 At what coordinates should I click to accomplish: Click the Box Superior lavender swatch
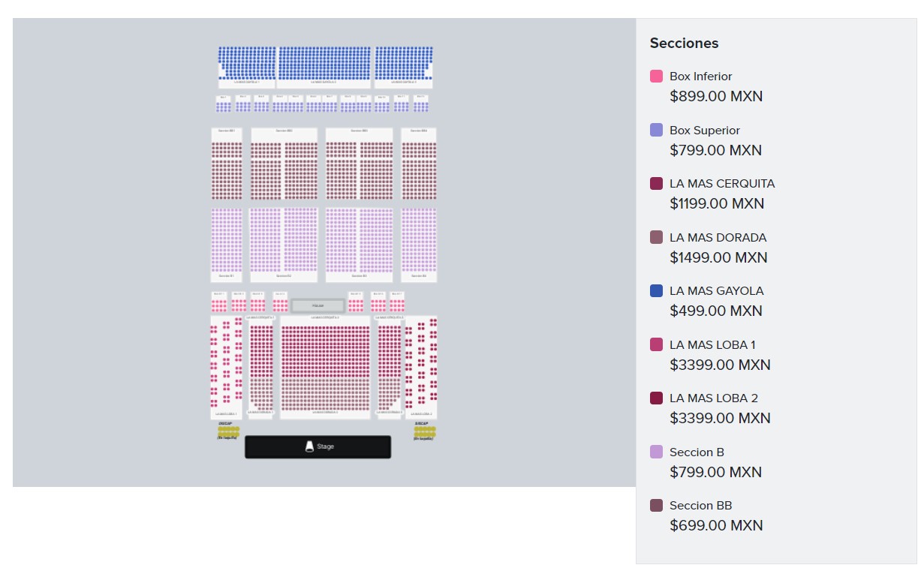tap(656, 130)
